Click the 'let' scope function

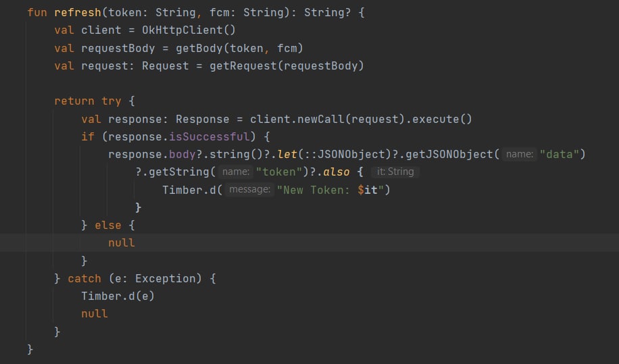click(287, 154)
